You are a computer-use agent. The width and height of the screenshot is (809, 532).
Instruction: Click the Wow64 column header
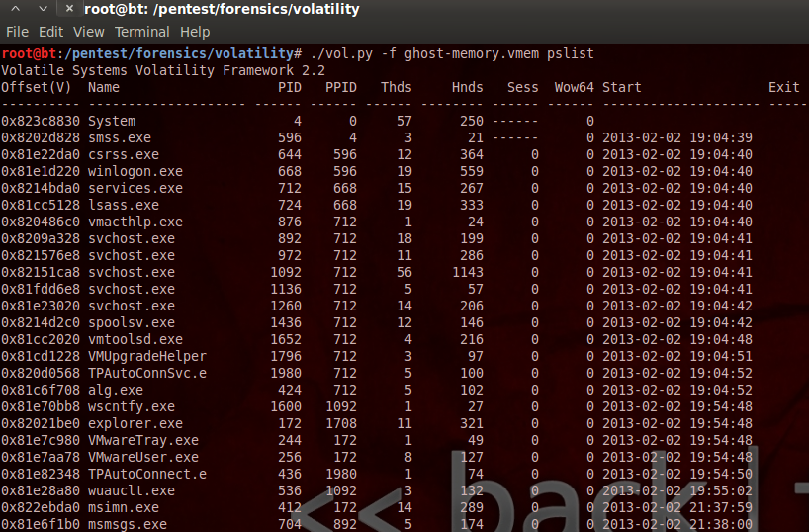[575, 87]
